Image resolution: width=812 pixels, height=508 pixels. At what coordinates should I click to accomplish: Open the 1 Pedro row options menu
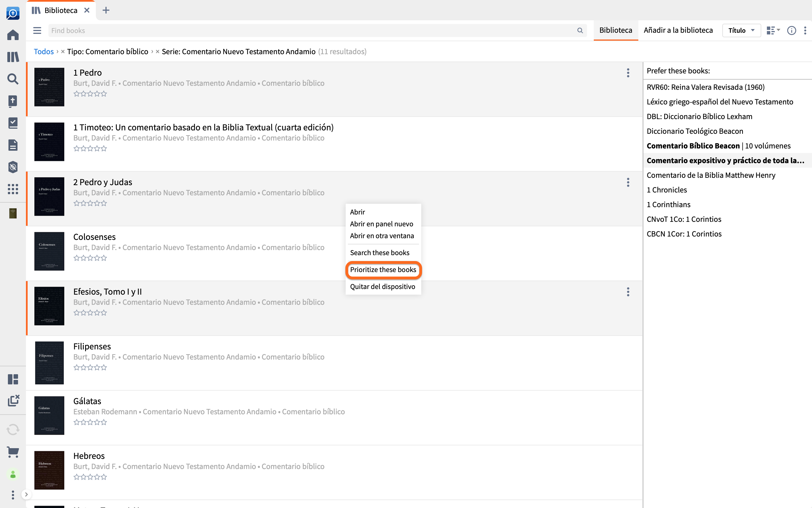coord(628,73)
